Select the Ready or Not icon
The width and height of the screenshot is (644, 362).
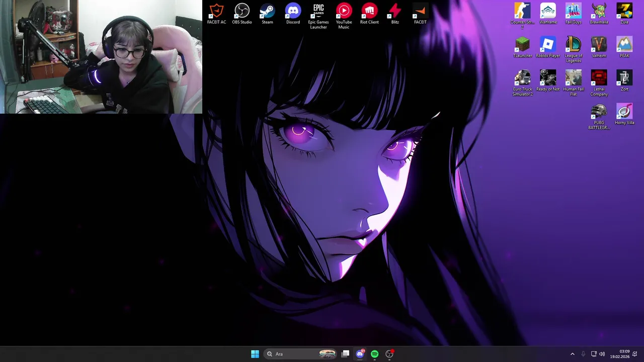[x=548, y=81]
